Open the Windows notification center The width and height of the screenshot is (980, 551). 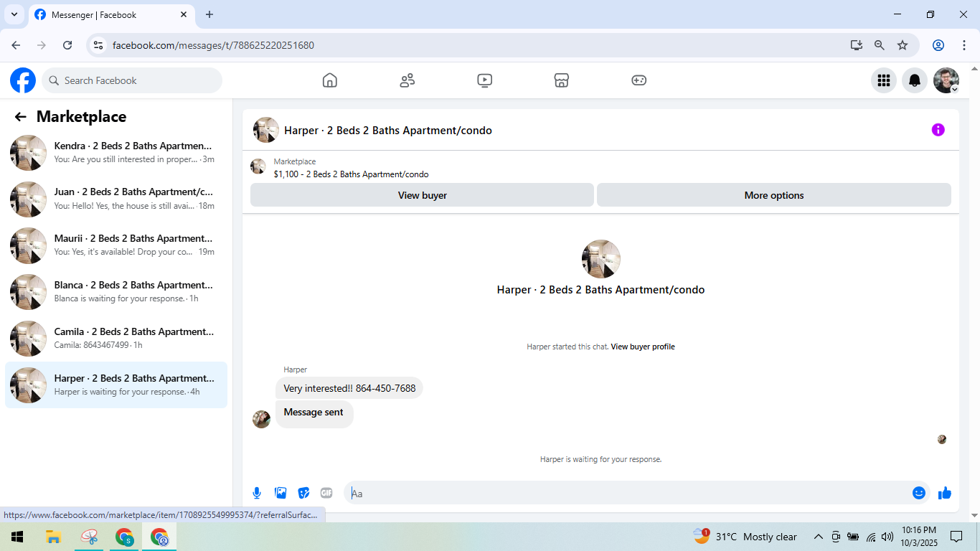(x=956, y=537)
